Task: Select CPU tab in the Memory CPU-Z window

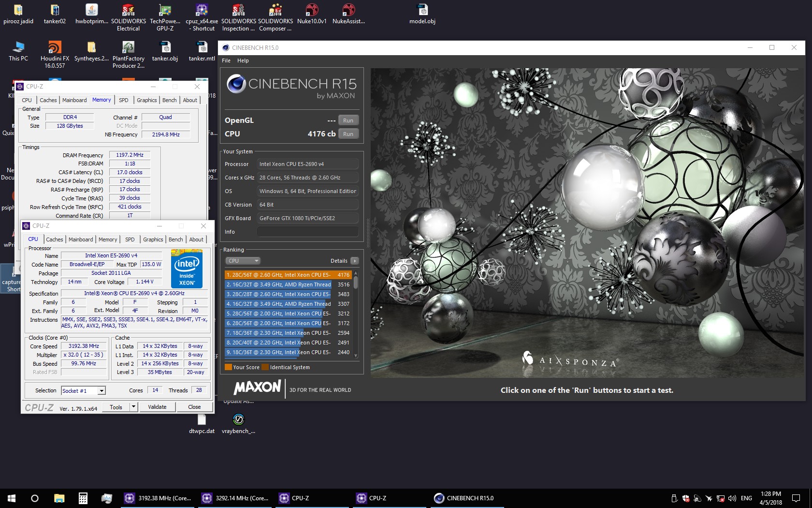Action: [27, 100]
